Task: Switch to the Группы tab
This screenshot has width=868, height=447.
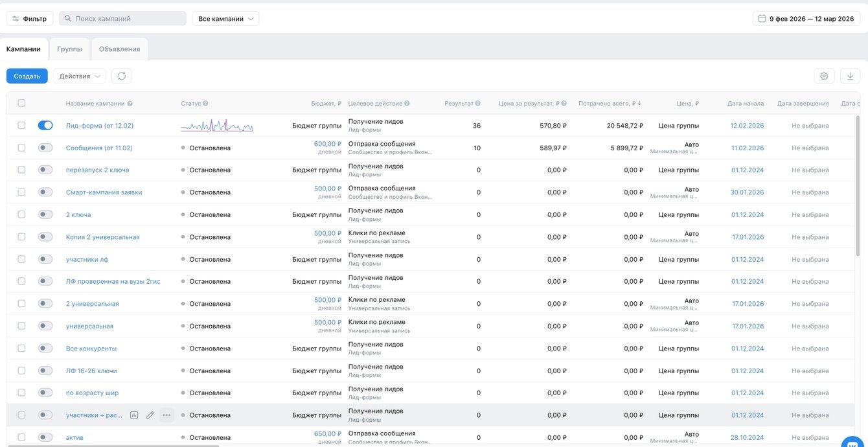Action: tap(69, 49)
